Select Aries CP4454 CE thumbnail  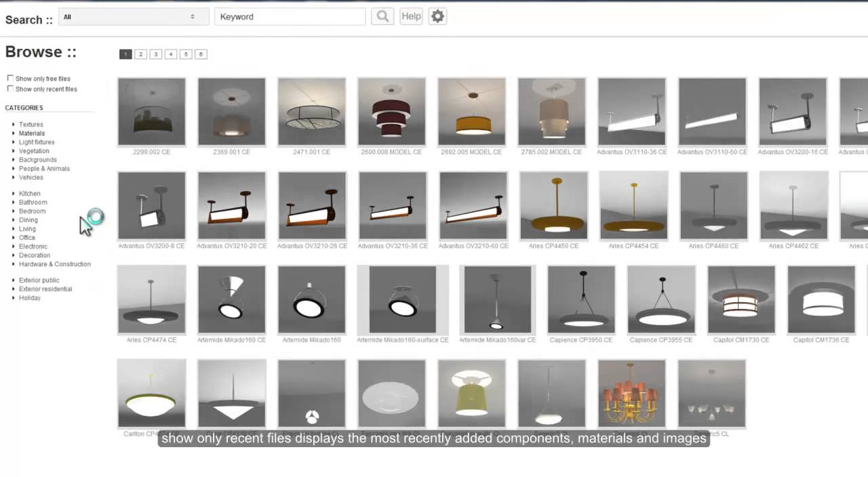coord(634,205)
